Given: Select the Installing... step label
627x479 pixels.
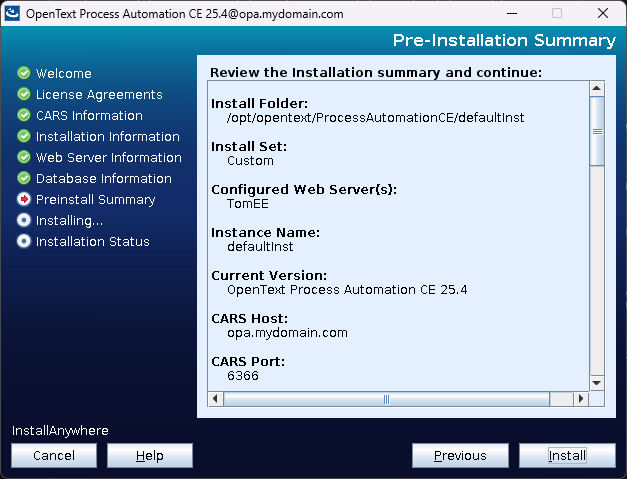Looking at the screenshot, I should 69,221.
